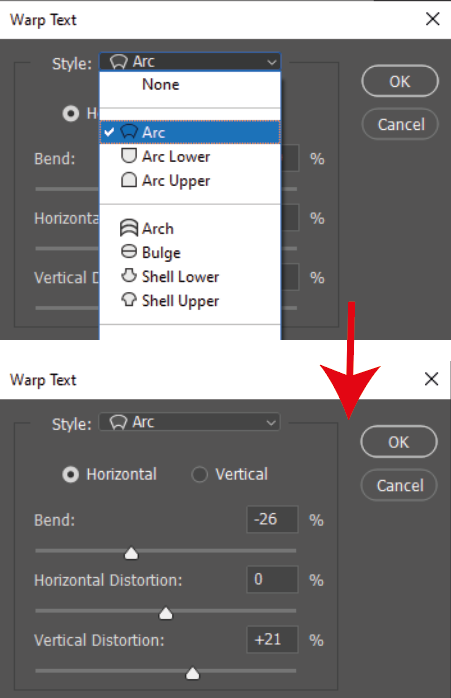Click Cancel in the lower Warp Text dialog
451x698 pixels.
click(x=399, y=485)
